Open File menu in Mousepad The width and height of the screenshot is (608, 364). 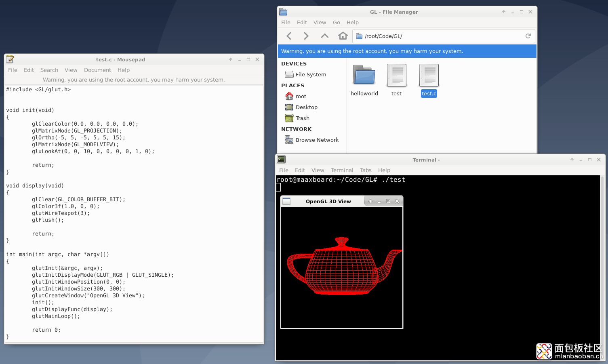coord(13,70)
